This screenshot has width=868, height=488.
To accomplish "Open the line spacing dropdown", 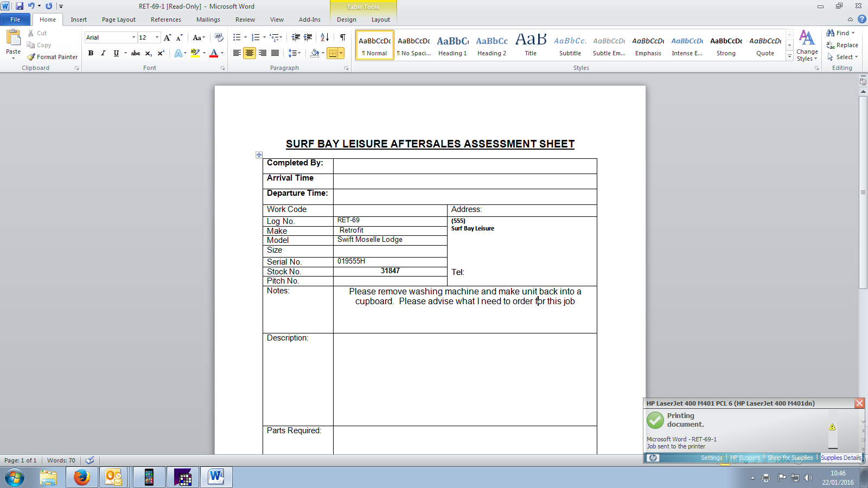I will [x=294, y=53].
